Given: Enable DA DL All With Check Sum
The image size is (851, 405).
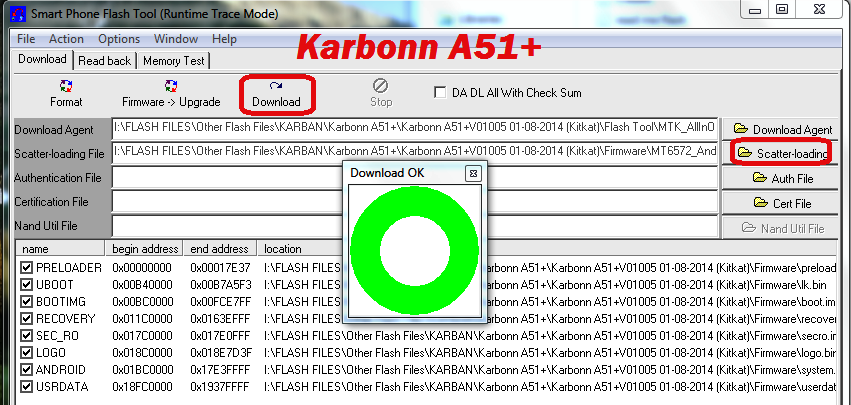Looking at the screenshot, I should [x=440, y=93].
